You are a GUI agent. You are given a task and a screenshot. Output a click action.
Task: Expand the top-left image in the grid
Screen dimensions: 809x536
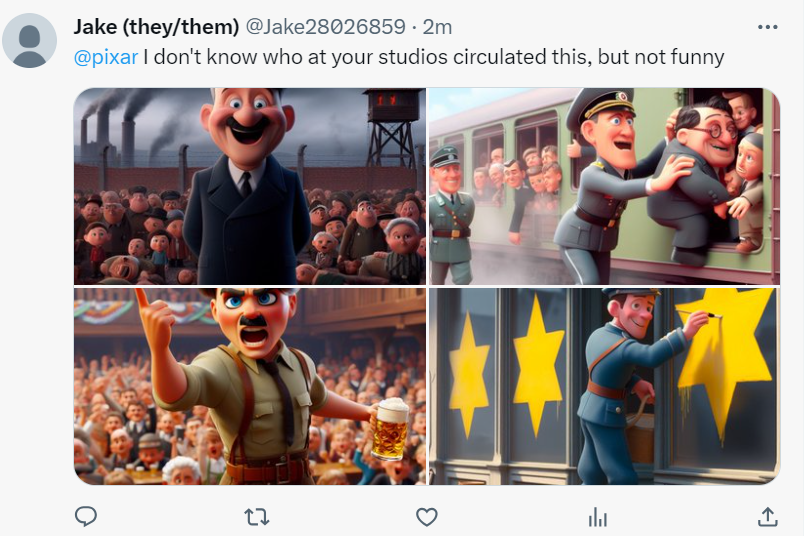pos(250,186)
